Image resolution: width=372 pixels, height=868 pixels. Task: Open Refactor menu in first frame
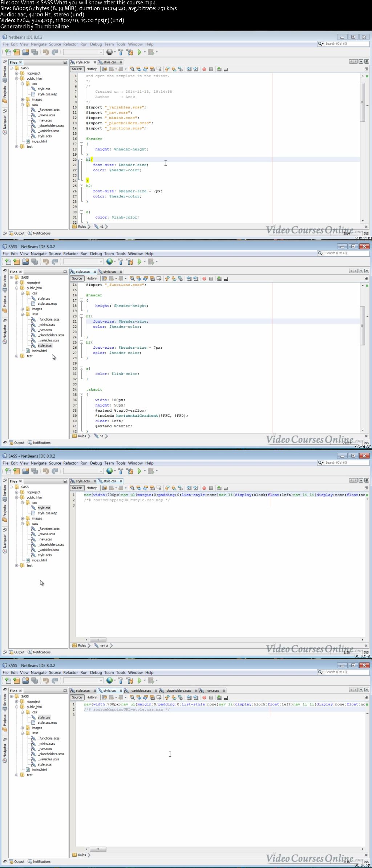(x=70, y=44)
